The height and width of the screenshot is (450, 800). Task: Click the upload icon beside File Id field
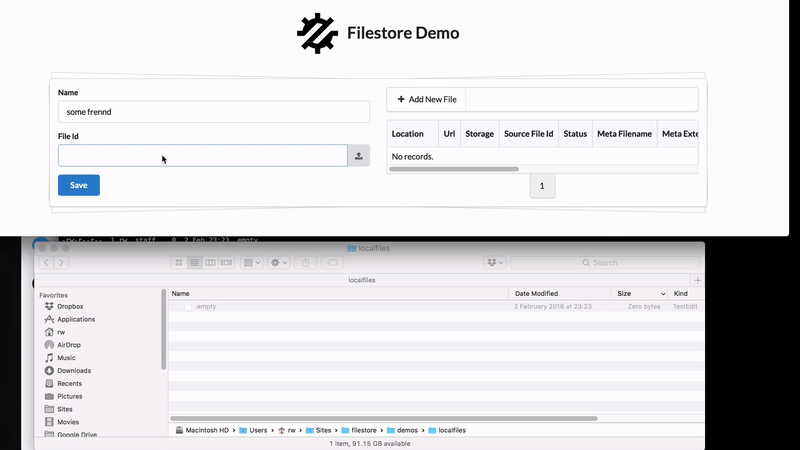click(x=359, y=156)
